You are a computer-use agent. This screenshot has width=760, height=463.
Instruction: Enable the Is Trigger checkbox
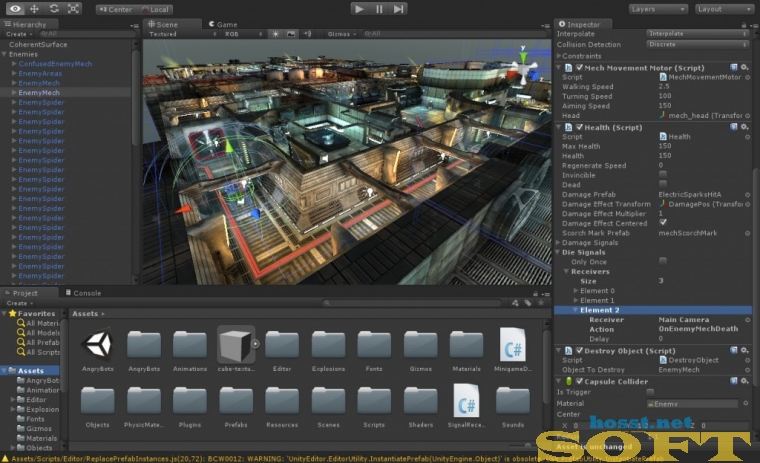pyautogui.click(x=650, y=392)
